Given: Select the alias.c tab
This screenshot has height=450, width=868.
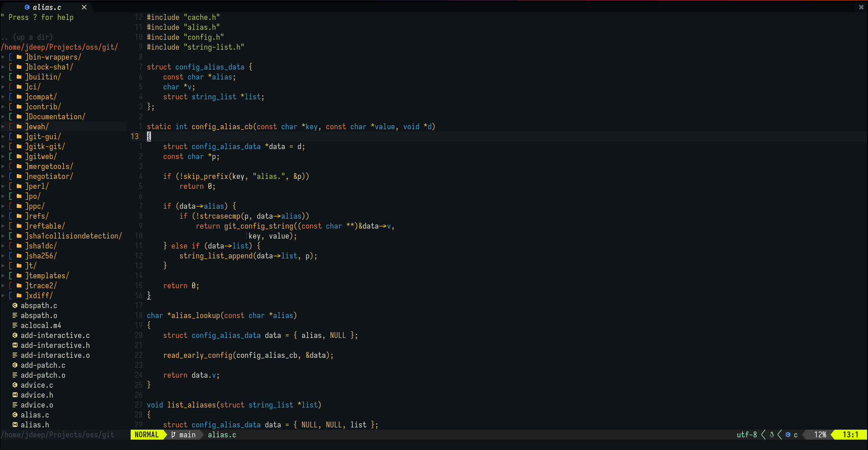Looking at the screenshot, I should point(47,7).
